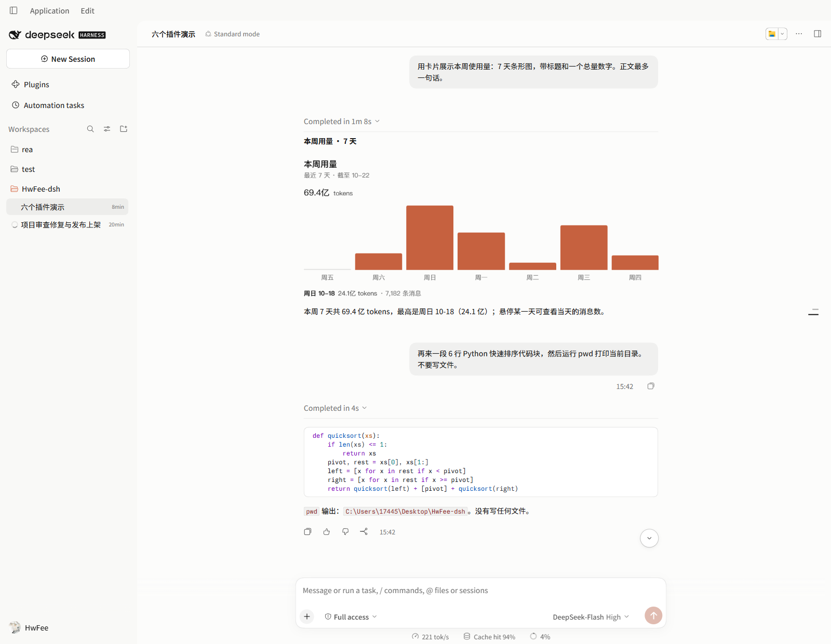The width and height of the screenshot is (831, 644).
Task: Focus the message input field
Action: (x=481, y=591)
